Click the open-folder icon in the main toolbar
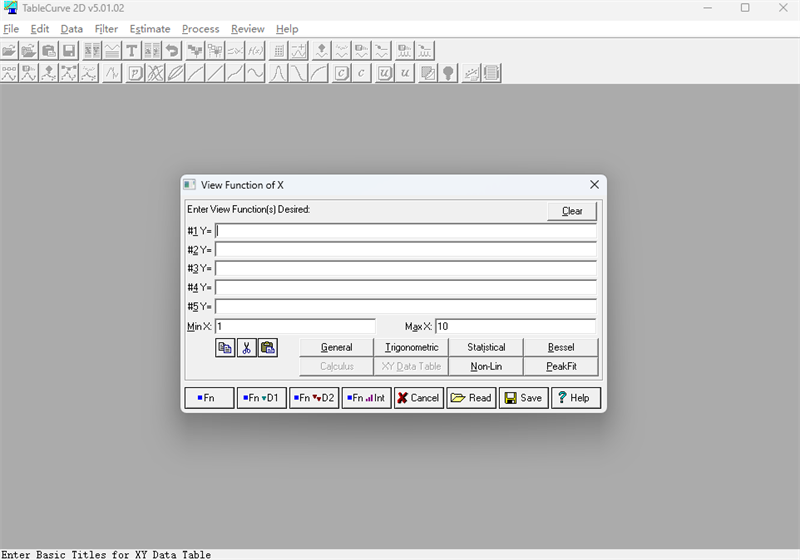This screenshot has height=560, width=800. tap(9, 50)
